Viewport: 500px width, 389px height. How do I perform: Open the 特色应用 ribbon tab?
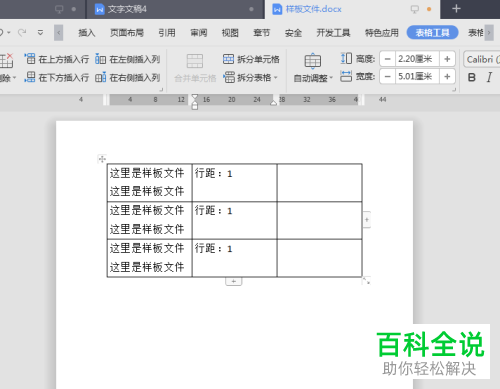click(x=382, y=33)
